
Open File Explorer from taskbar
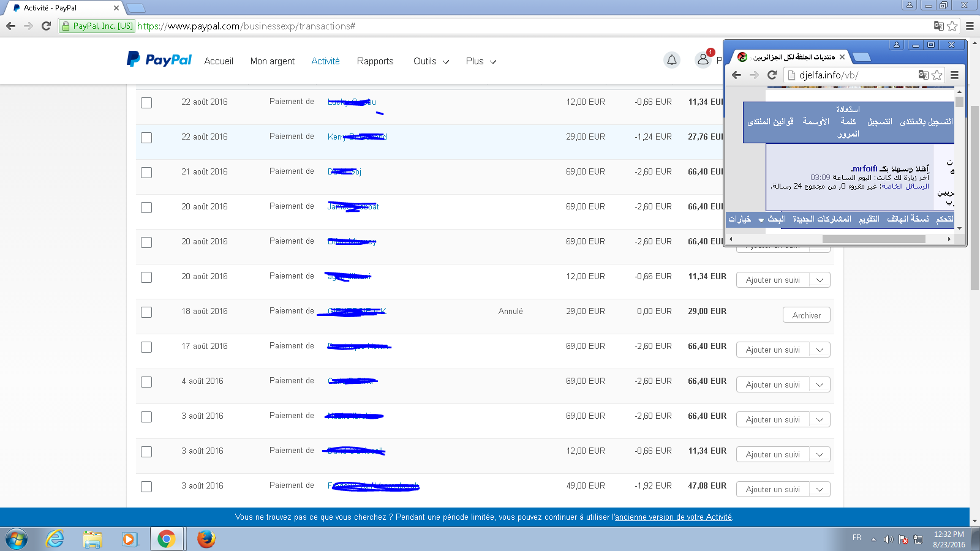tap(92, 539)
